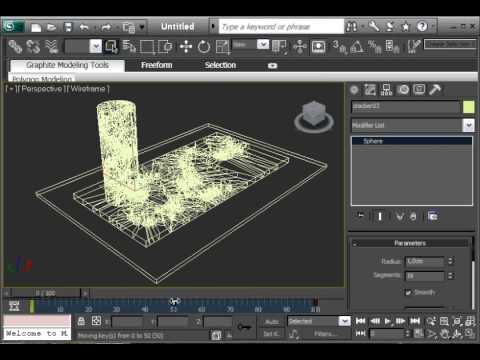Open quick access toolbar dropdown arrow

click(142, 27)
